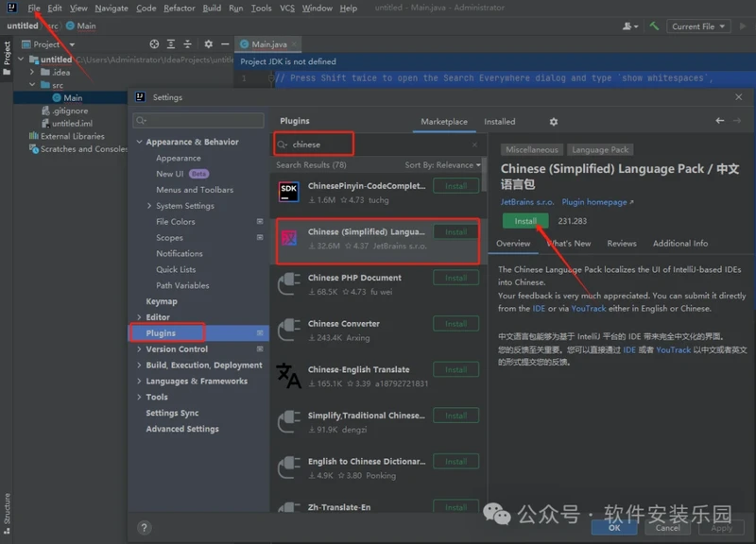Screen dimensions: 756x544
Task: Select the Chinese-English Translate plugin icon
Action: [x=289, y=376]
